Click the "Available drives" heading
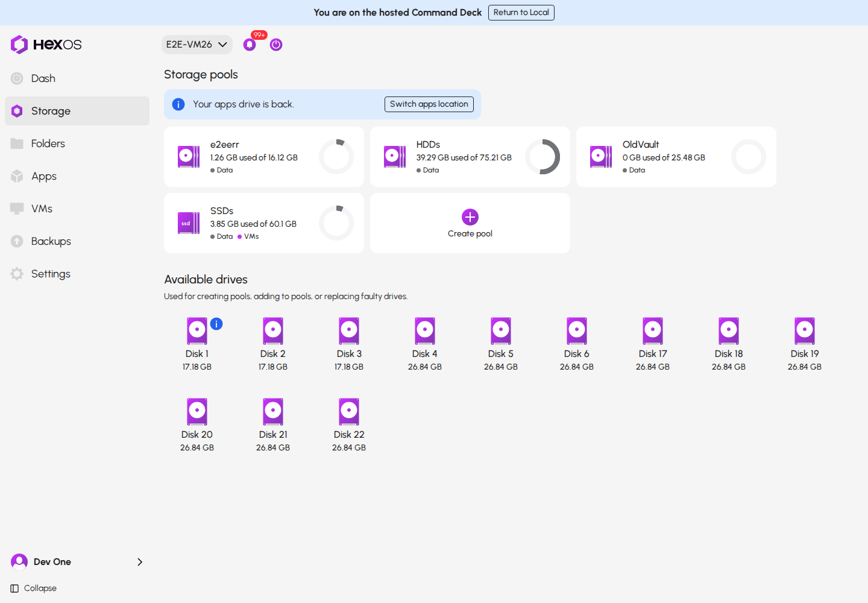Screen dimensions: 868x603 (206, 280)
